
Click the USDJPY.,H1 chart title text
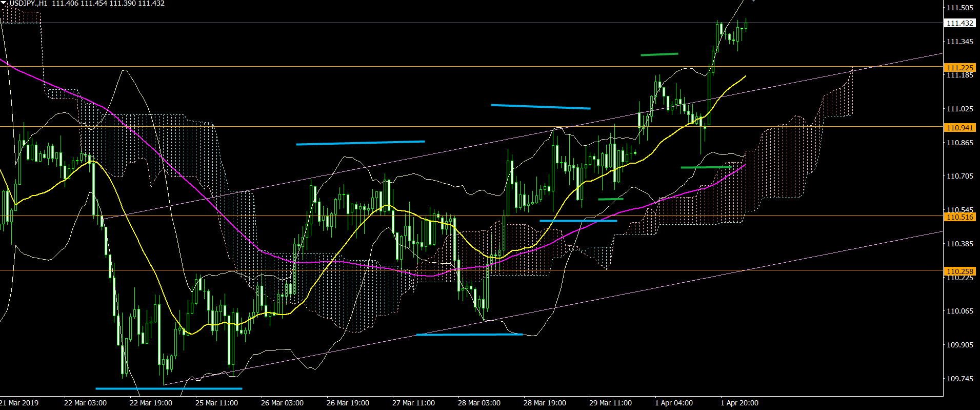(29, 4)
